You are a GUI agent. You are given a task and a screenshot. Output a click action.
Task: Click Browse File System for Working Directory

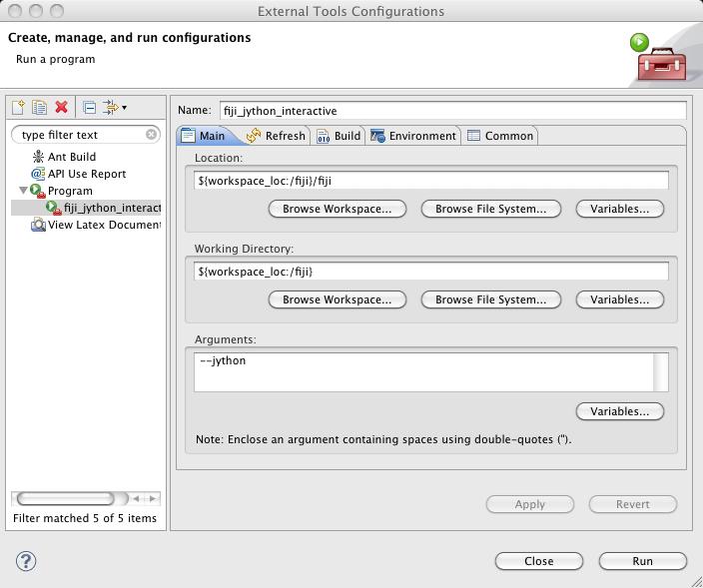point(490,299)
